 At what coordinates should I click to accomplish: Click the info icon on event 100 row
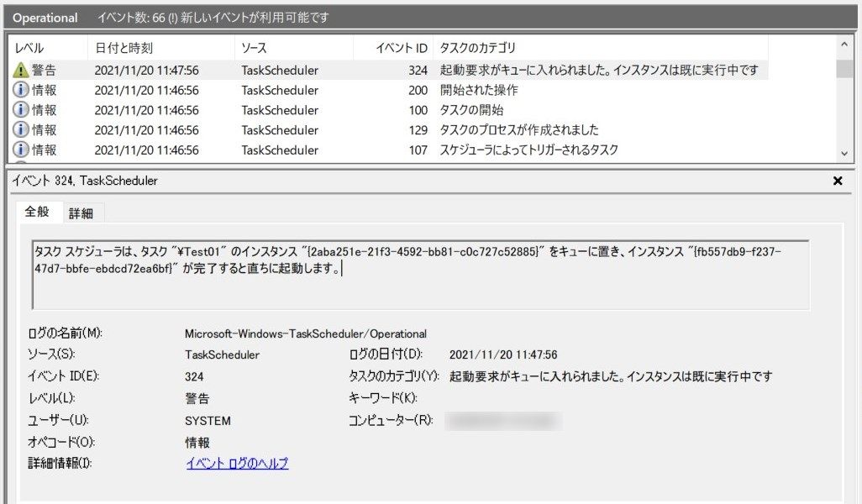point(21,110)
